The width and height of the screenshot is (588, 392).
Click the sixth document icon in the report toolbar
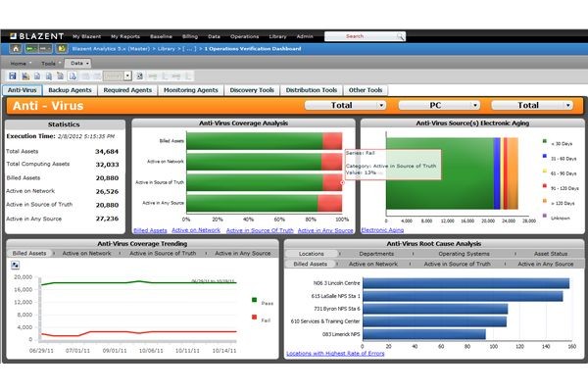pyautogui.click(x=71, y=75)
